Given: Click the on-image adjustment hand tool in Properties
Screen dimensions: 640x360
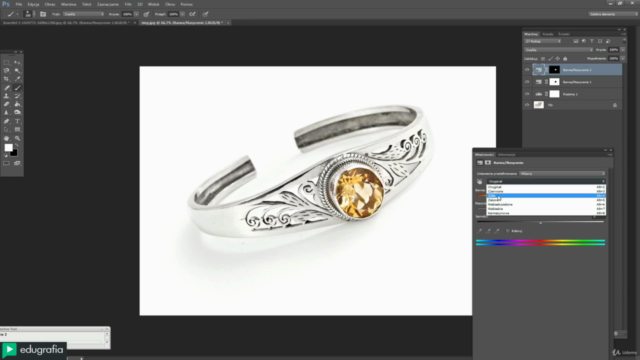Looking at the screenshot, I should pos(480,182).
